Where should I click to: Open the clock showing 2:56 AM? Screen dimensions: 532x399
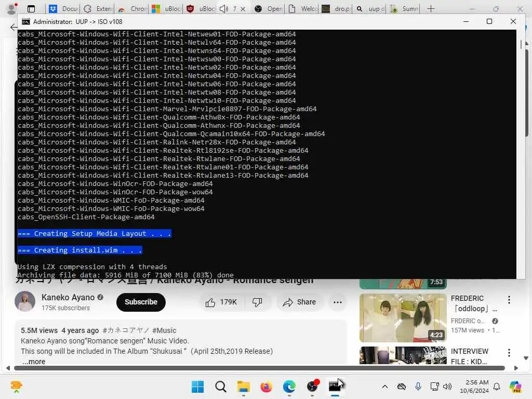pyautogui.click(x=474, y=387)
